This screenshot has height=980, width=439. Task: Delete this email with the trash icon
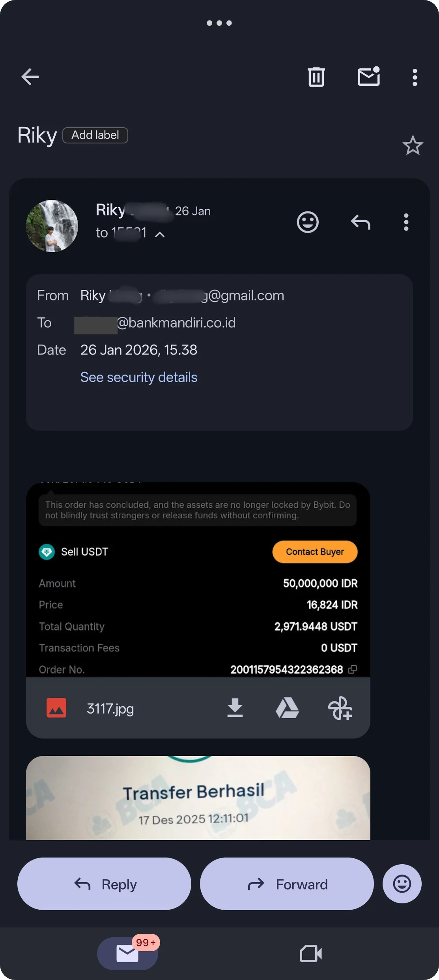tap(316, 77)
